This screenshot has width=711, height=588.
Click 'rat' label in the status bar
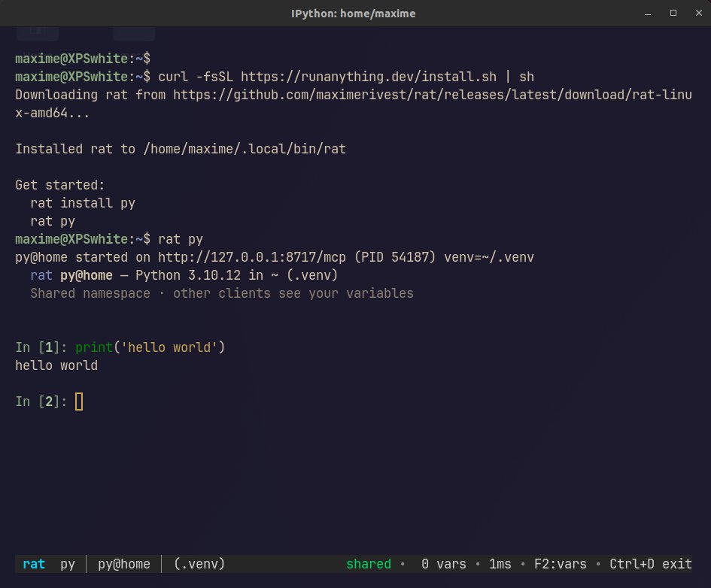pyautogui.click(x=34, y=564)
